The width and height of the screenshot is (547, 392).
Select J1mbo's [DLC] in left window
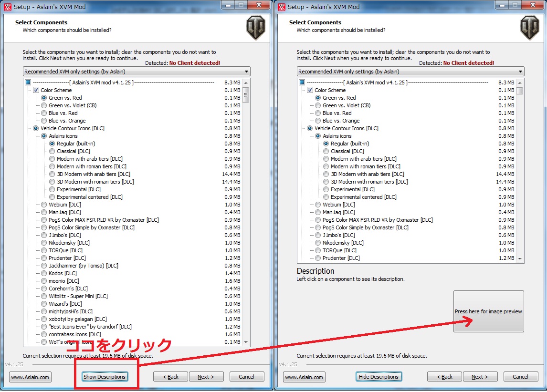(44, 235)
